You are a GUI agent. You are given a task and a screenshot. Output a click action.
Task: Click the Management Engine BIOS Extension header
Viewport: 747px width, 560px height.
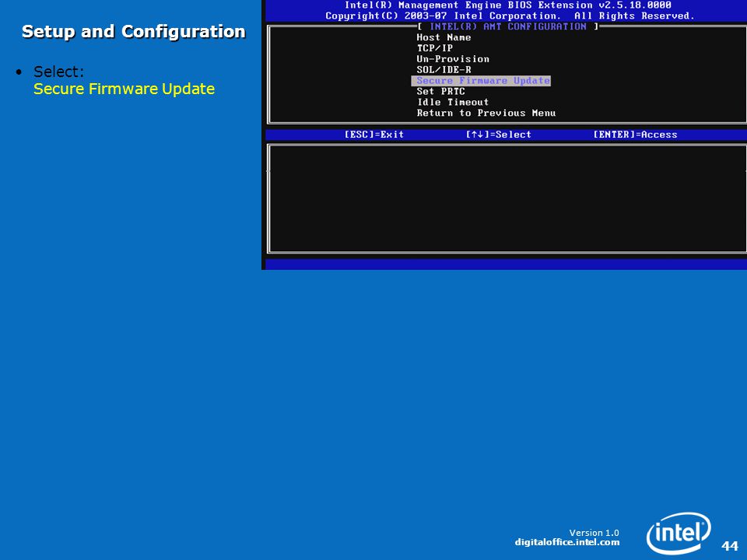tap(508, 5)
